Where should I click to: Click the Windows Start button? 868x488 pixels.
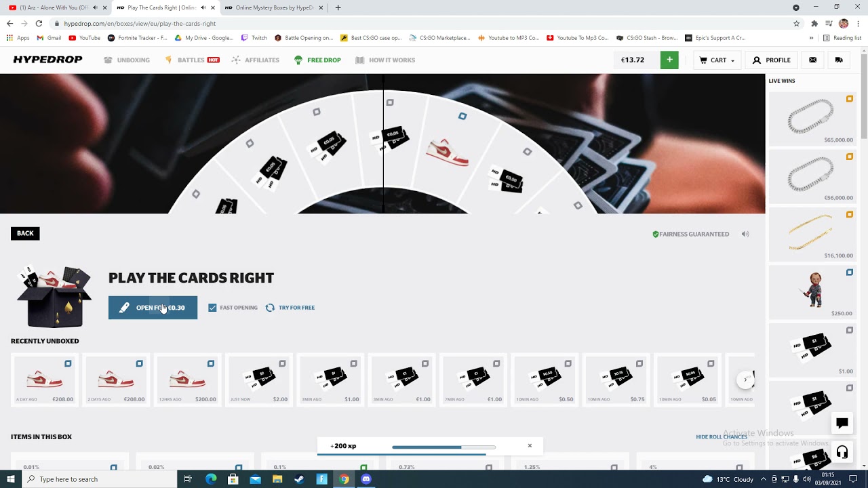pyautogui.click(x=11, y=479)
